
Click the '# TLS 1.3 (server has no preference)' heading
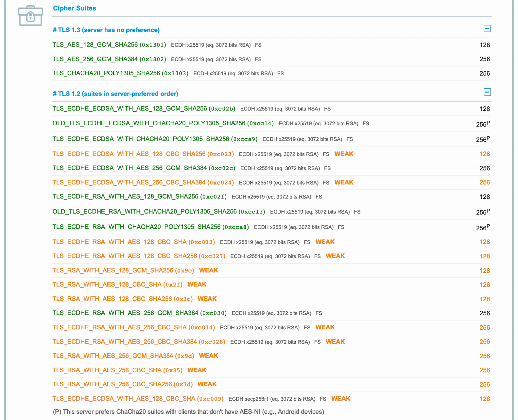click(106, 30)
